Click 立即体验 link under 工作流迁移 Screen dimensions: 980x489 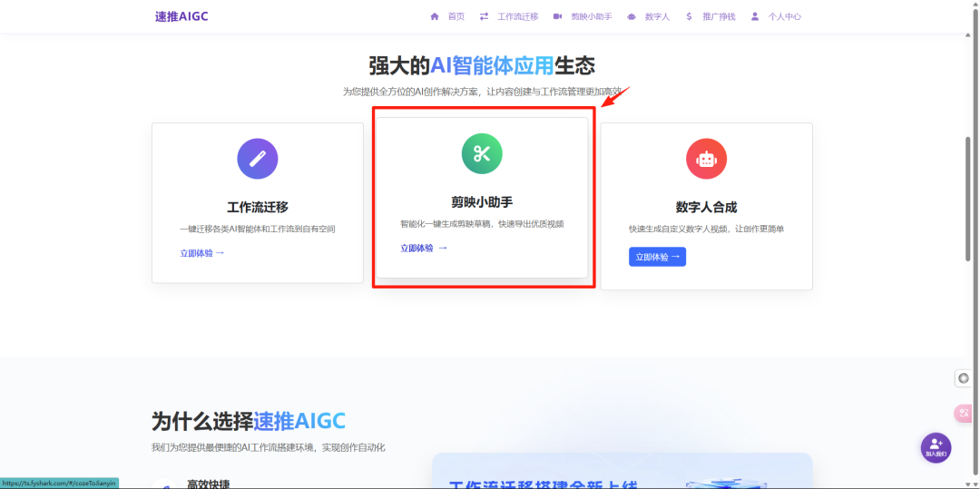tap(201, 253)
